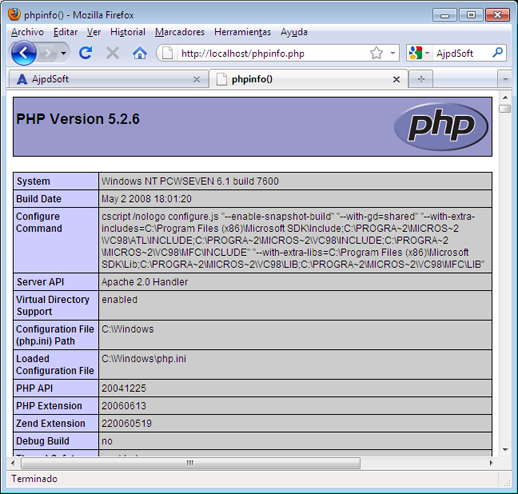The width and height of the screenshot is (518, 494).
Task: Close the phpinfo() tab
Action: (396, 79)
